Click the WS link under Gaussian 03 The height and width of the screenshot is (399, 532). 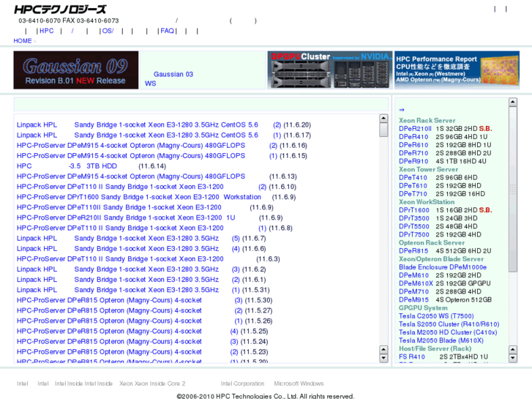coord(150,83)
